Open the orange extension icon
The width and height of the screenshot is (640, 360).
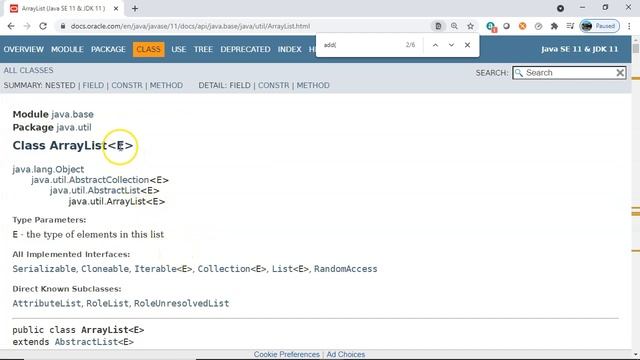522,26
